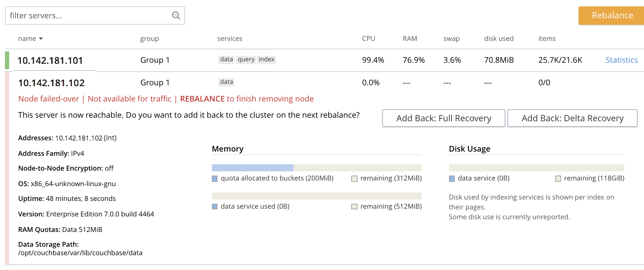The image size is (644, 270).
Task: Expand server row 10.142.181.101
Action: 50,61
